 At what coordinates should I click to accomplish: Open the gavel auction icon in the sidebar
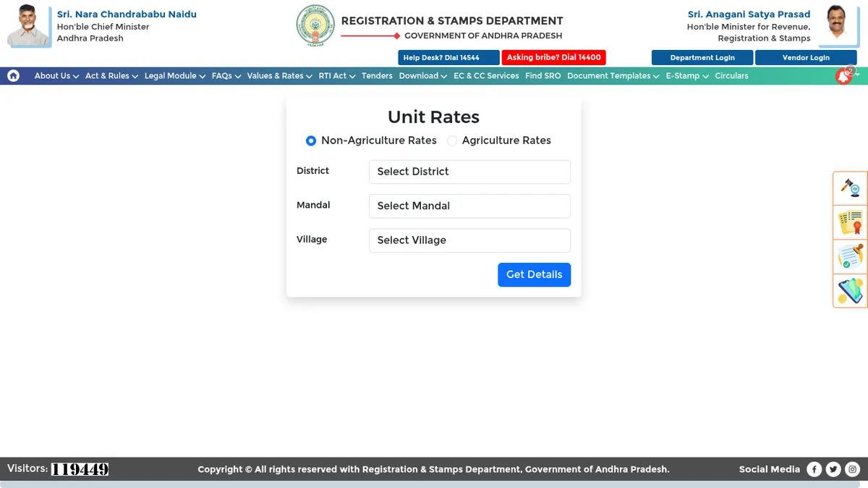(x=850, y=188)
